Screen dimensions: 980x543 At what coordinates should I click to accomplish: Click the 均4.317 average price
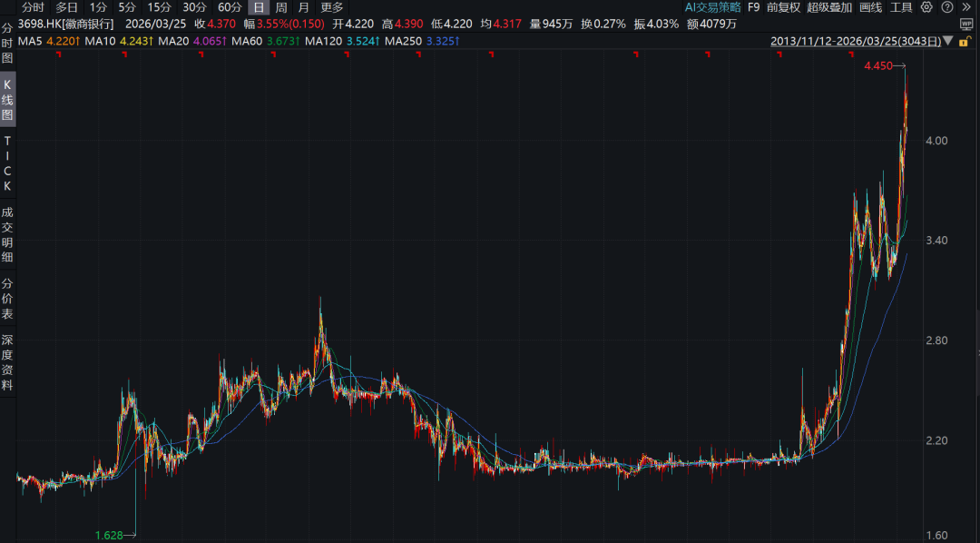point(501,24)
